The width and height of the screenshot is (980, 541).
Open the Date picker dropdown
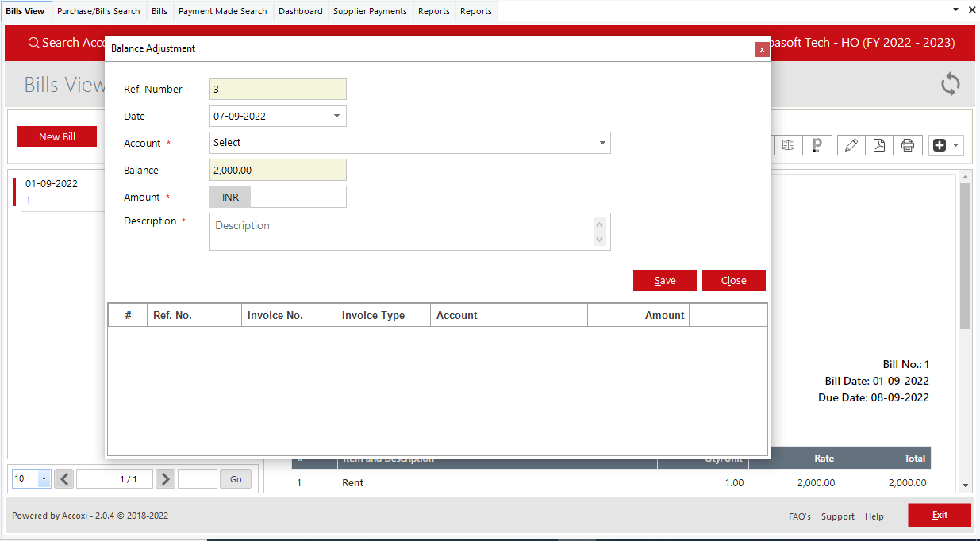tap(336, 116)
